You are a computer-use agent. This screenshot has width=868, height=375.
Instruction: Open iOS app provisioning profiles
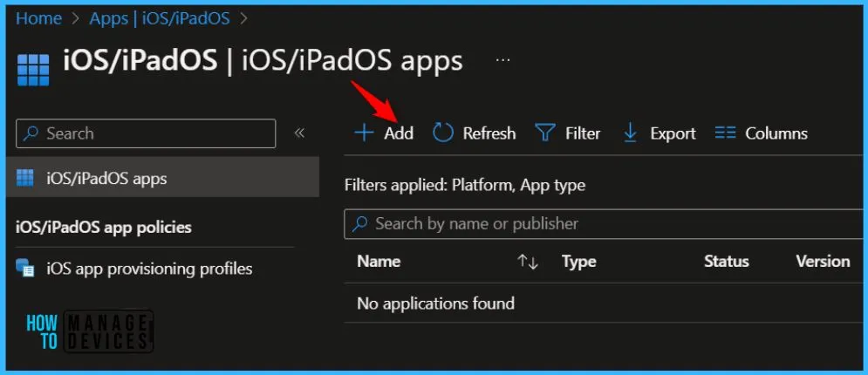(x=134, y=269)
